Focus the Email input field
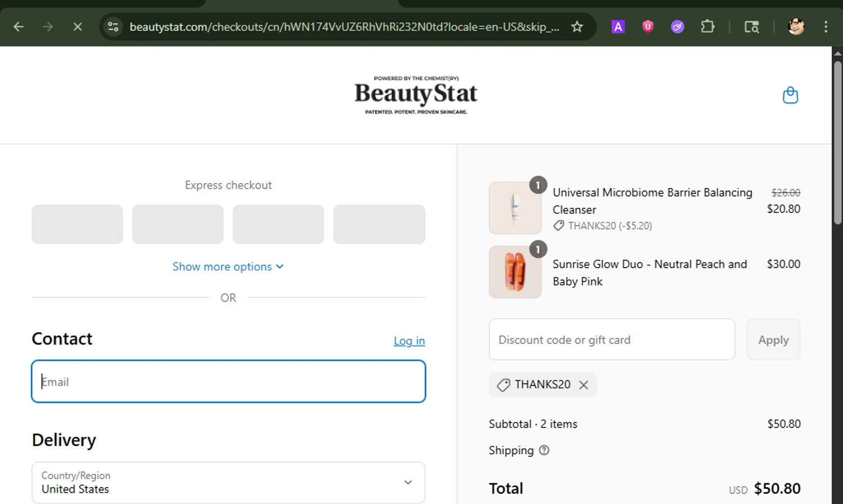This screenshot has height=504, width=843. click(228, 382)
